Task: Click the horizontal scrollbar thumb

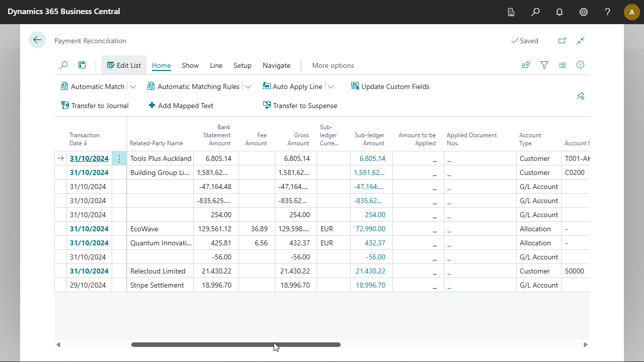Action: (236, 345)
